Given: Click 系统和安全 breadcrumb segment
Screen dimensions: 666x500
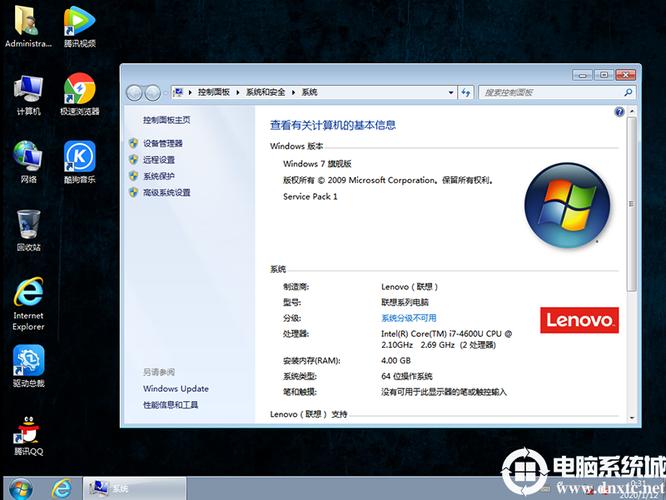Looking at the screenshot, I should (265, 92).
